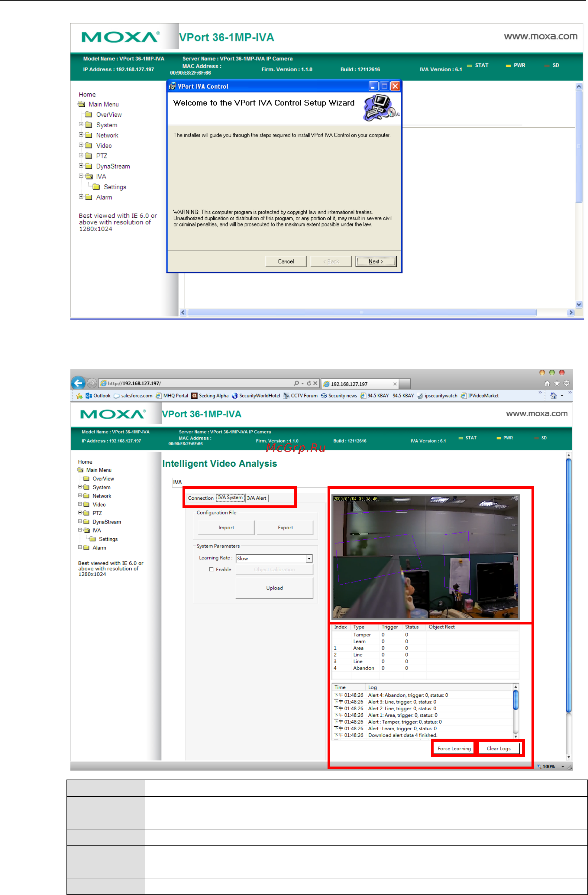This screenshot has width=588, height=895.
Task: Click the browser forward arrow button
Action: point(92,383)
